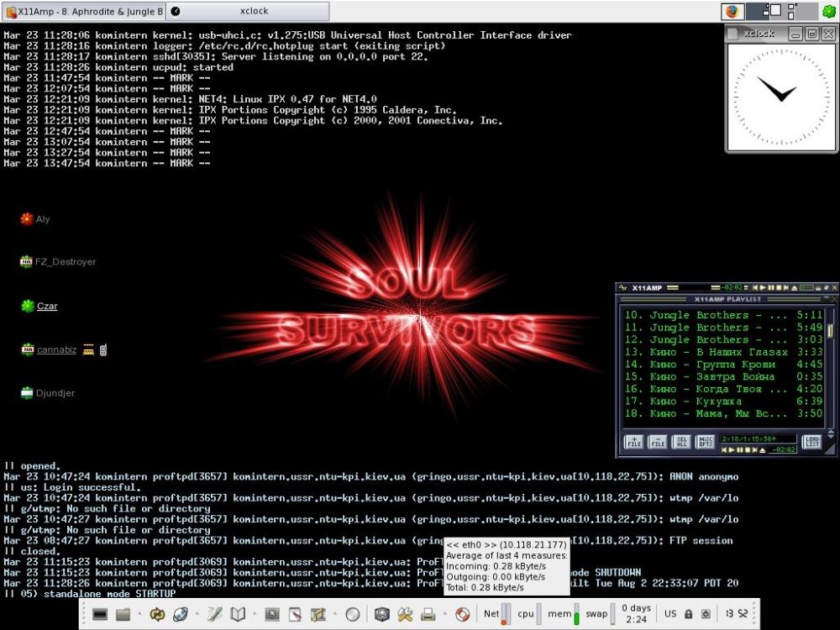Toggle the US keyboard layout indicator
The height and width of the screenshot is (630, 840).
coord(670,614)
